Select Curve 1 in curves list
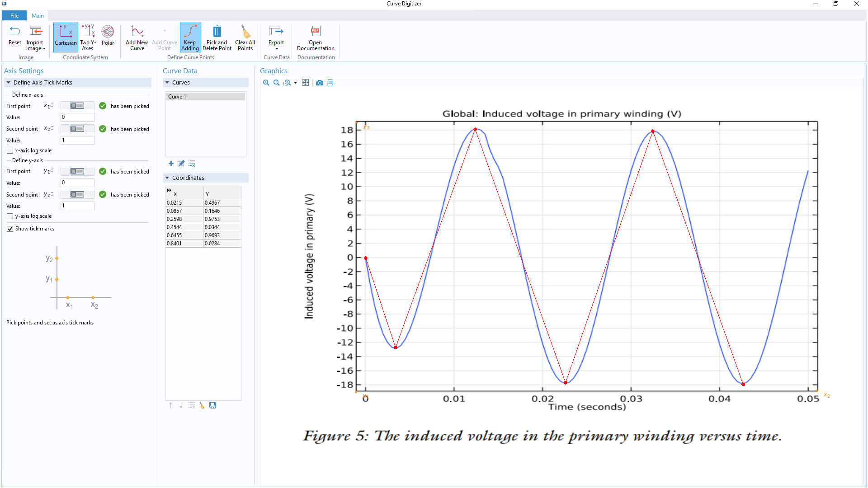 click(x=205, y=97)
